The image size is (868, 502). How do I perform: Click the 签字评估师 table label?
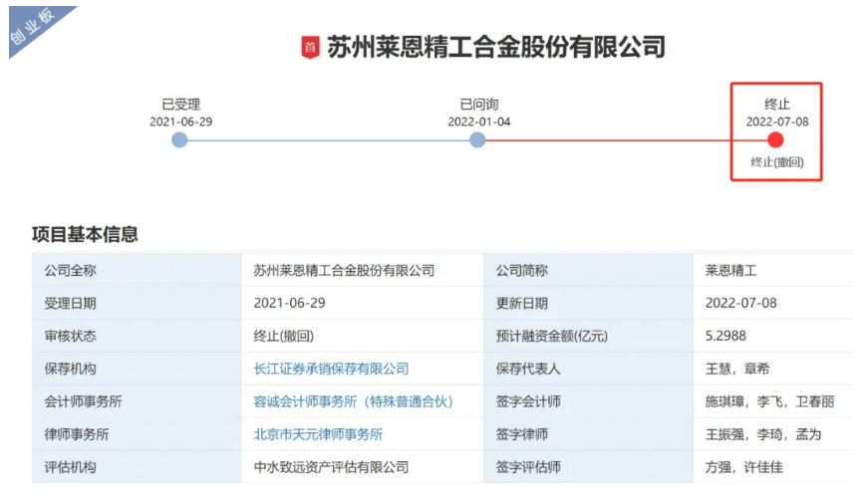[x=528, y=467]
